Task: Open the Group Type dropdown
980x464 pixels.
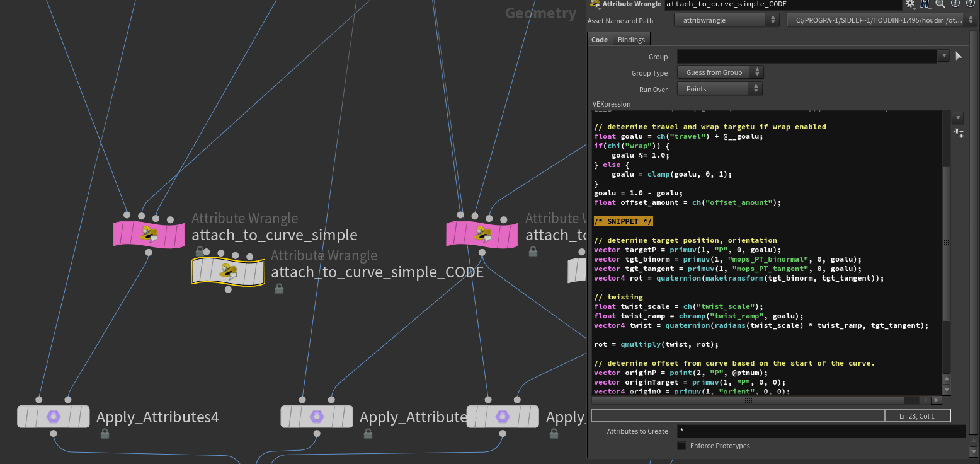Action: (x=720, y=72)
